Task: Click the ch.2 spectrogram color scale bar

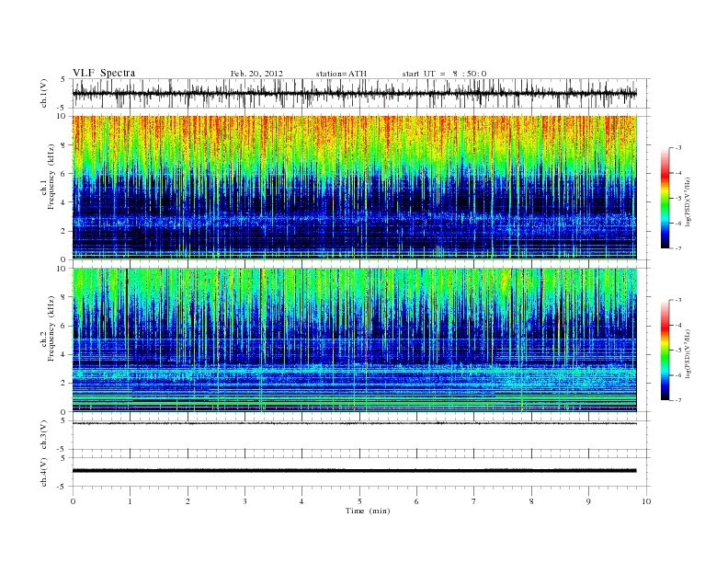Action: click(x=665, y=350)
